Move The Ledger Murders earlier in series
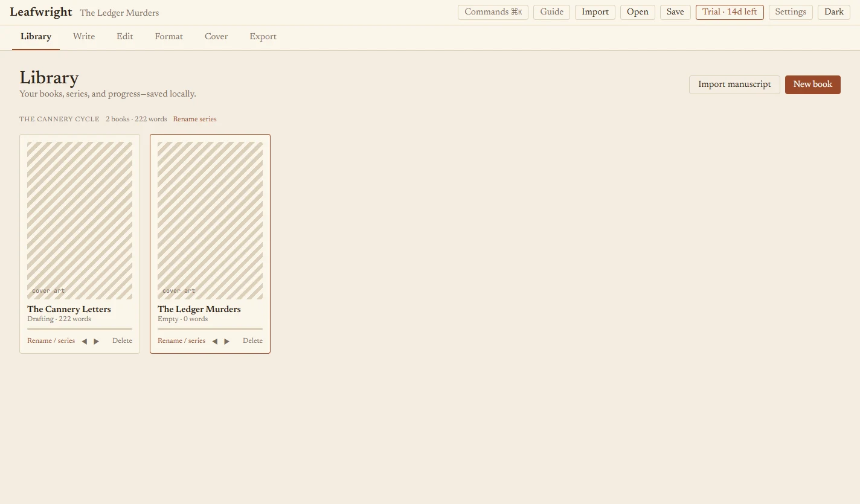 [x=215, y=342]
